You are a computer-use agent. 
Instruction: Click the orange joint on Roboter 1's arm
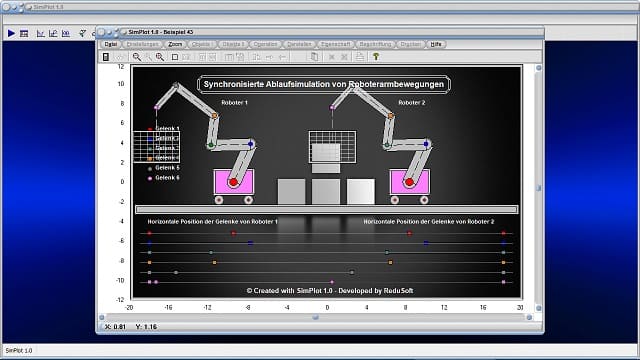(215, 116)
